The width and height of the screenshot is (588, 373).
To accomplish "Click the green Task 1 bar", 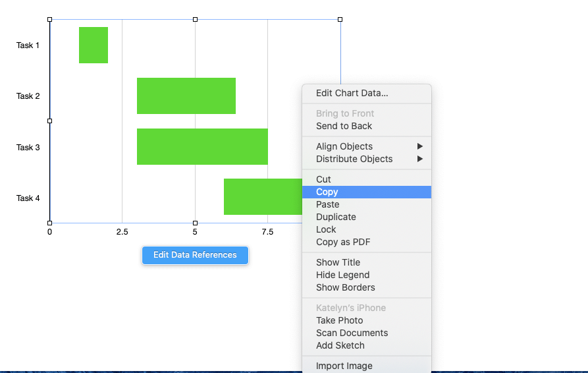I will [94, 45].
